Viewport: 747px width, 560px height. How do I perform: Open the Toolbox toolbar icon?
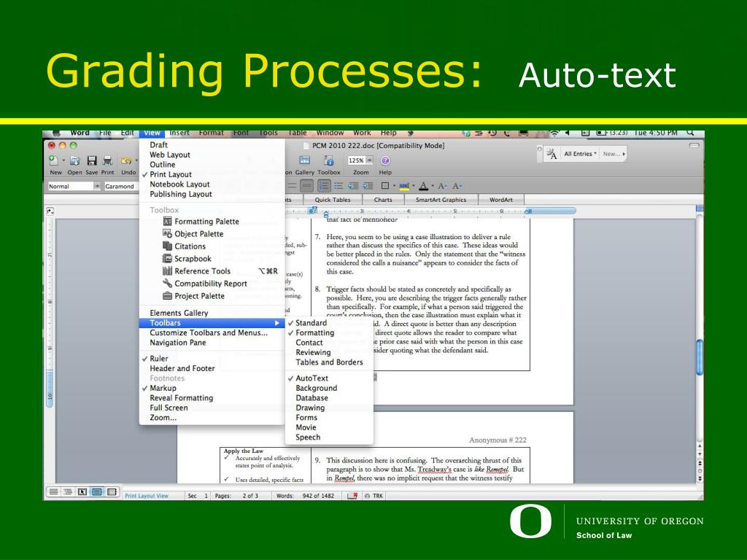tap(329, 160)
